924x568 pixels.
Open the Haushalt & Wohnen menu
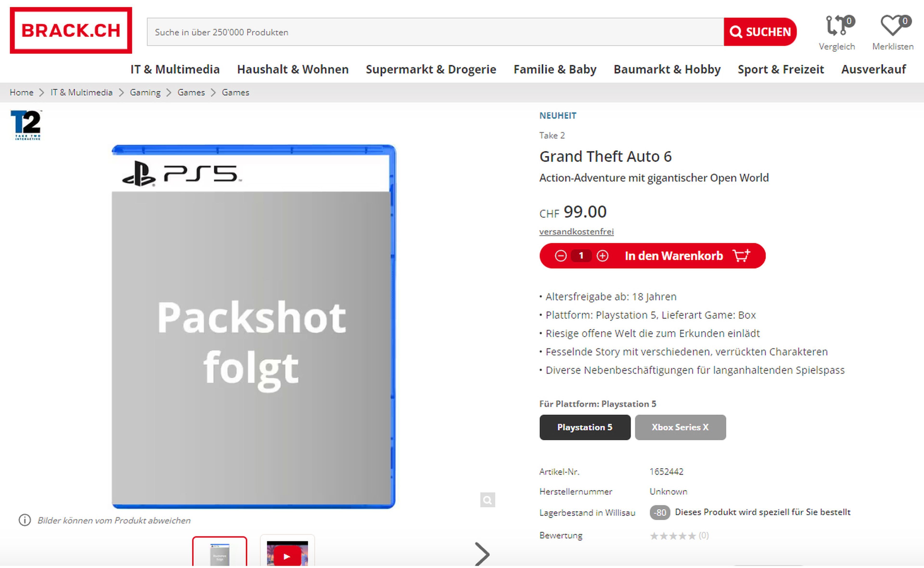[x=293, y=69]
